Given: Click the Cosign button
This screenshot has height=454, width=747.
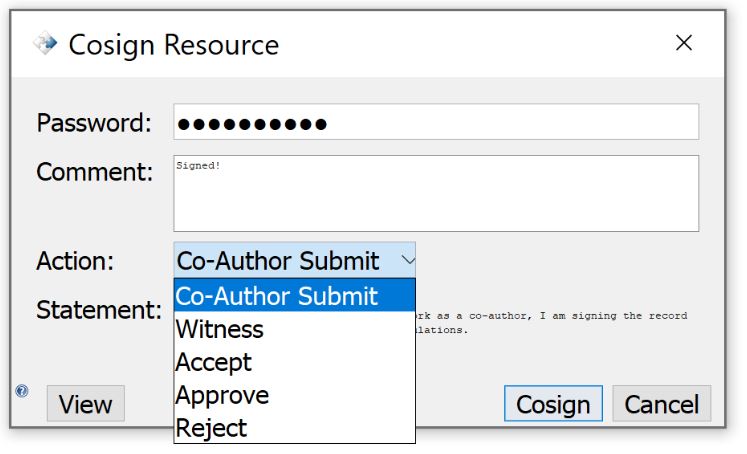Looking at the screenshot, I should click(553, 404).
